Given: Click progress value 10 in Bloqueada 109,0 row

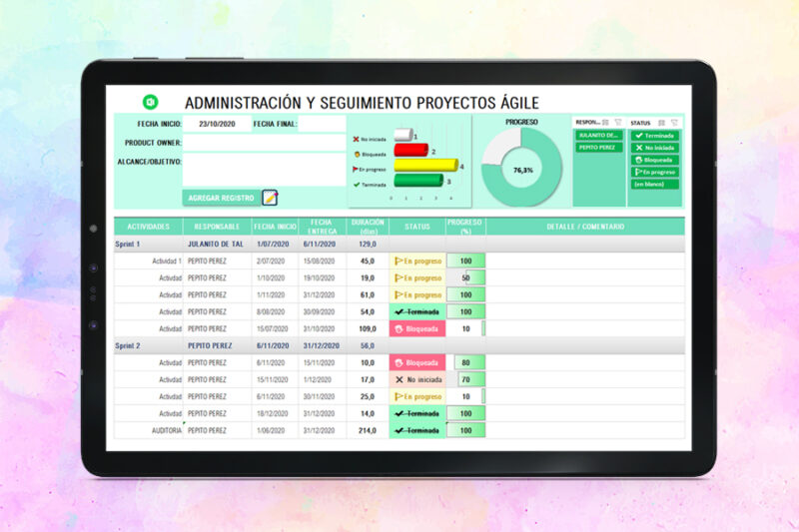Looking at the screenshot, I should pyautogui.click(x=465, y=328).
